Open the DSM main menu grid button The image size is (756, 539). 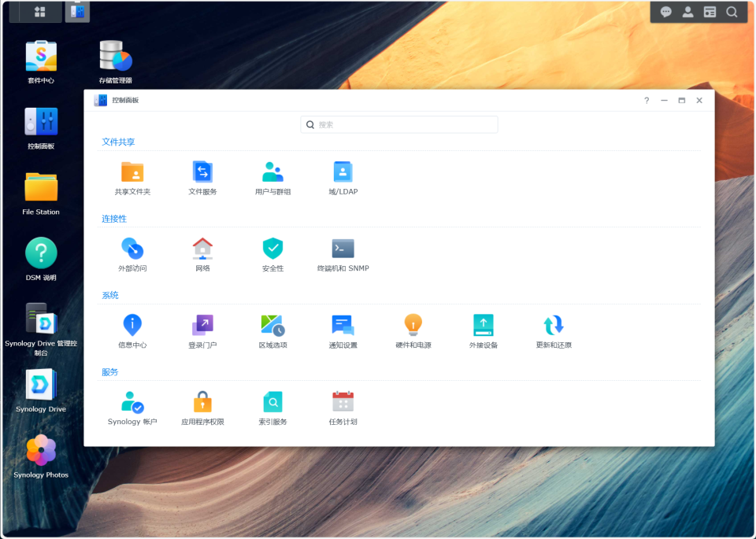[40, 12]
